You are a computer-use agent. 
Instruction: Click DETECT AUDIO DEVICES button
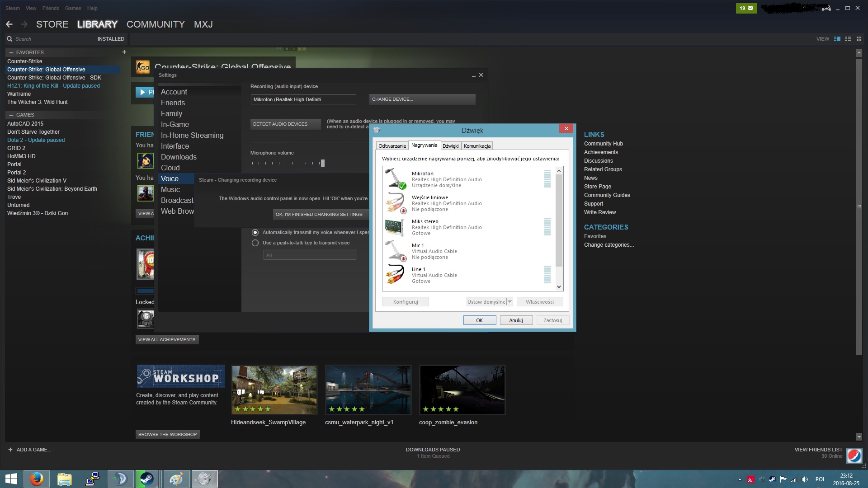[x=286, y=124]
